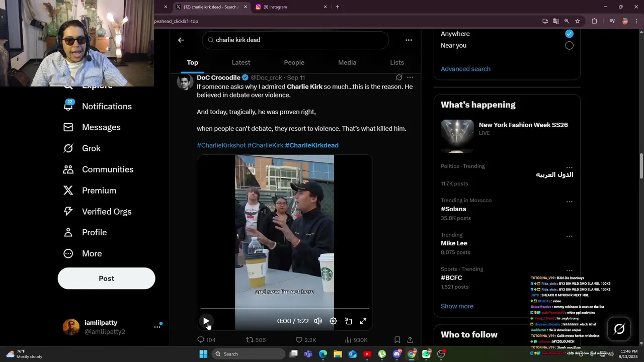Open Microsoft Teams from taskbar
The height and width of the screenshot is (362, 644).
tap(308, 354)
